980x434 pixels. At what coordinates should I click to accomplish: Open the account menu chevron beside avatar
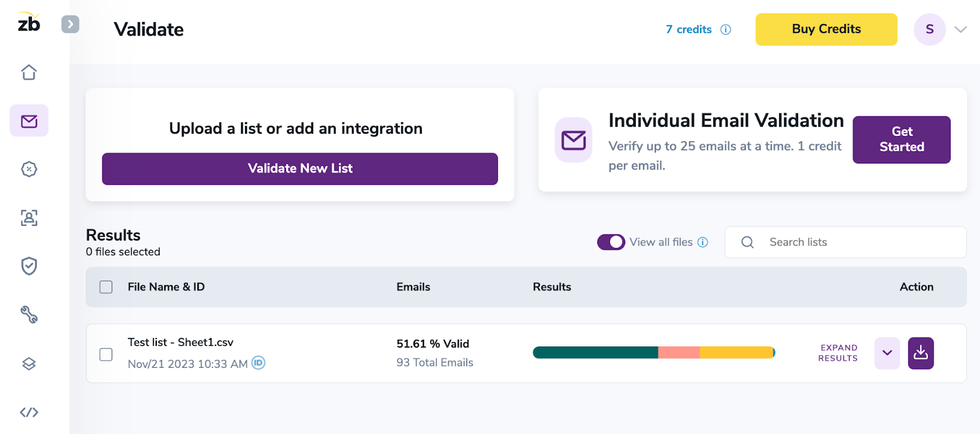(x=960, y=29)
